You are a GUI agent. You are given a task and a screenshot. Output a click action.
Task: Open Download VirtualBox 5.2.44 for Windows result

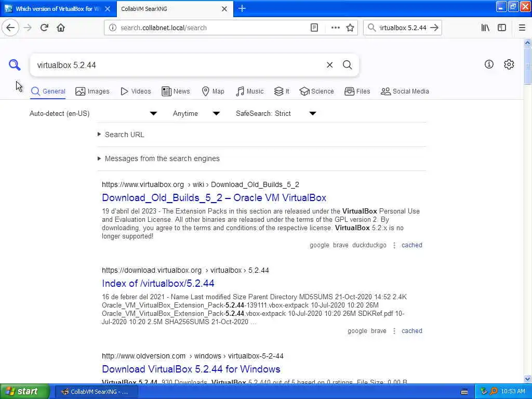click(191, 369)
